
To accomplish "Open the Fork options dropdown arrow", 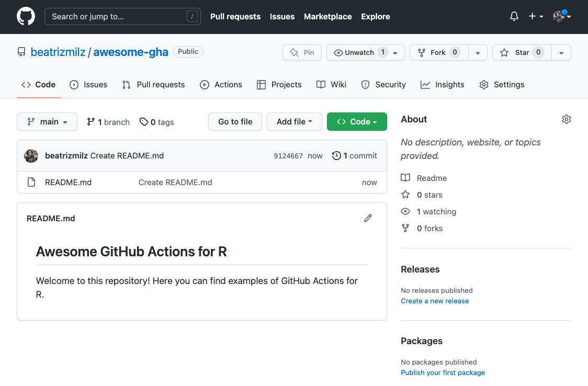I will tap(478, 52).
